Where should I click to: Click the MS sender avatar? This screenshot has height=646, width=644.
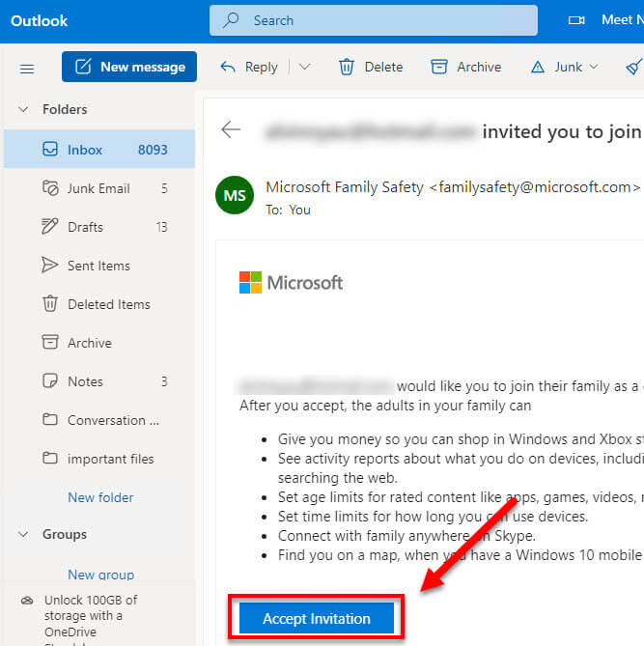tap(235, 195)
